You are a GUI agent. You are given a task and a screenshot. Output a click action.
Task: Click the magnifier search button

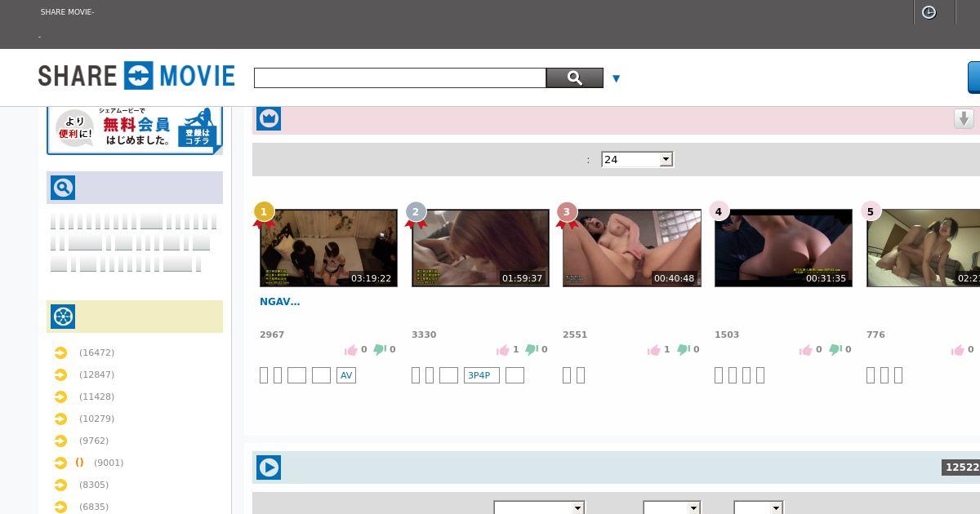pos(575,78)
